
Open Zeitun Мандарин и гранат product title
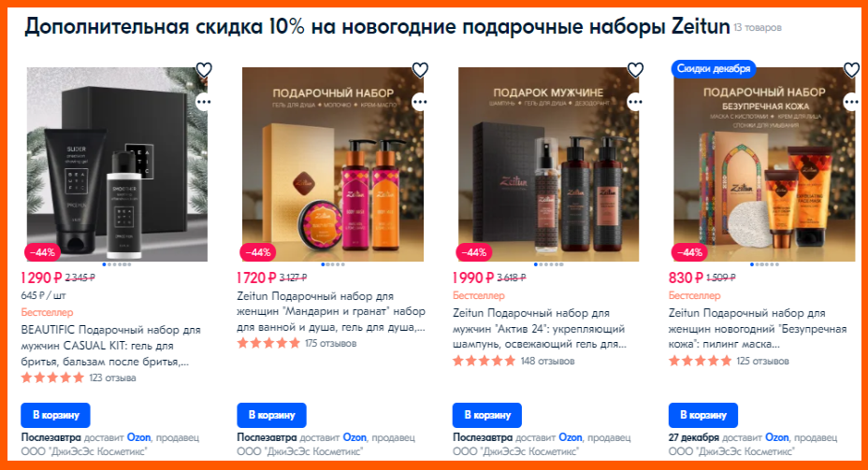tap(331, 312)
